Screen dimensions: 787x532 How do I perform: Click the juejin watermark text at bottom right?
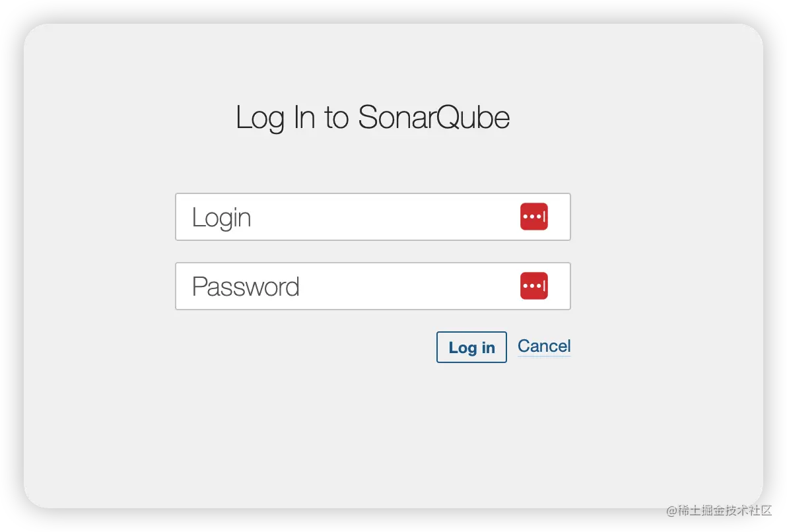tap(715, 510)
